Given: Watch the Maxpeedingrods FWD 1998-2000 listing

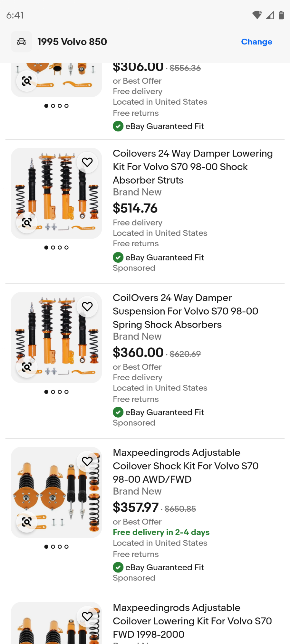Looking at the screenshot, I should click(x=87, y=616).
